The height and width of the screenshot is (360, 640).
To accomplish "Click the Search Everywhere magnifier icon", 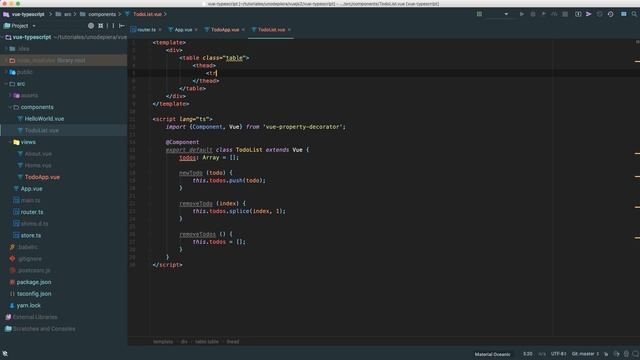I will [x=634, y=14].
